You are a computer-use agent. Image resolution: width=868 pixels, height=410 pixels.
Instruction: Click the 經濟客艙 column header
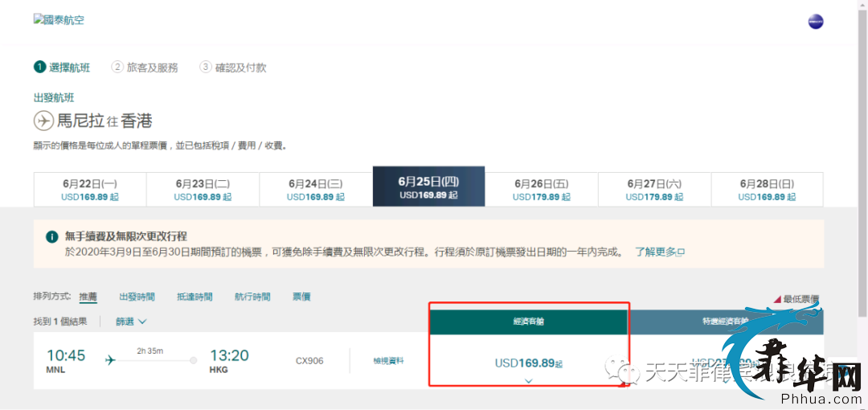coord(529,322)
